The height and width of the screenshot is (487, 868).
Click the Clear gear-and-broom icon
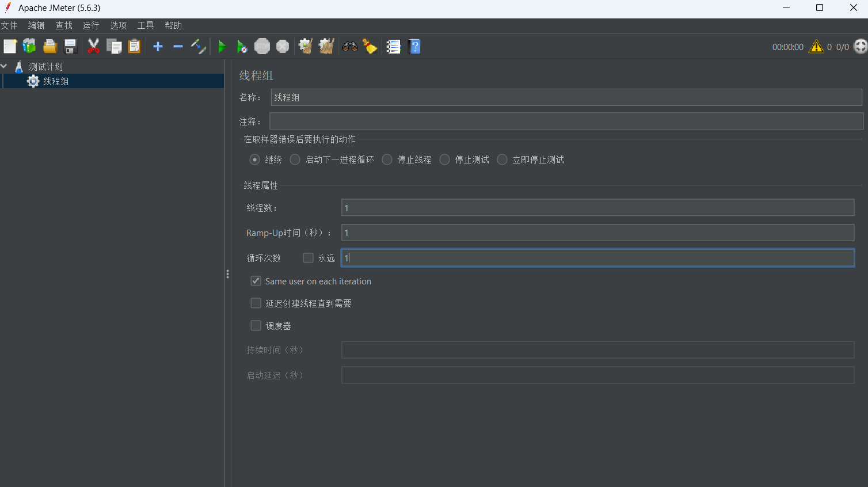click(x=306, y=47)
